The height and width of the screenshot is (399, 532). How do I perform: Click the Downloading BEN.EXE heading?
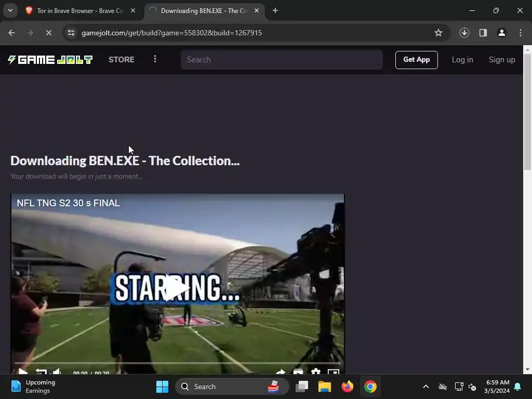pos(125,161)
